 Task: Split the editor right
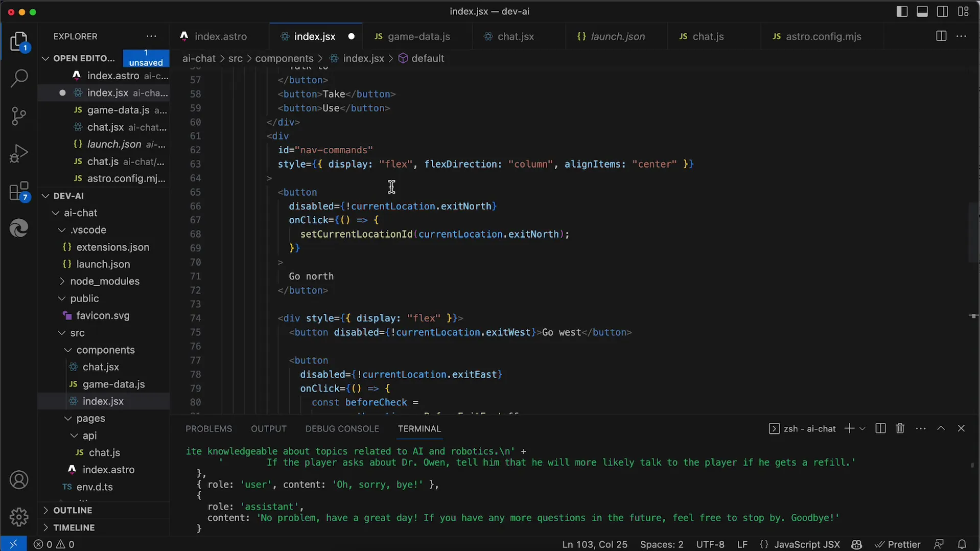pos(941,36)
